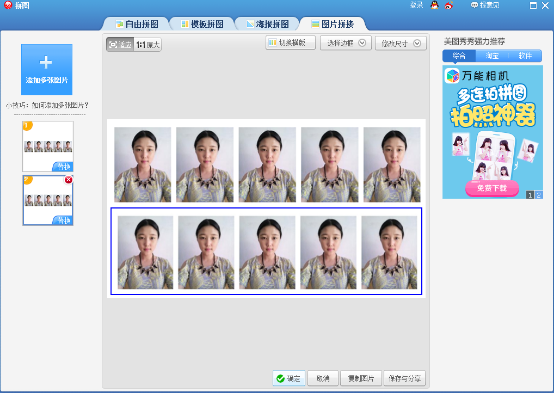Toggle the fit-to-window view button
The width and height of the screenshot is (554, 393).
(120, 45)
